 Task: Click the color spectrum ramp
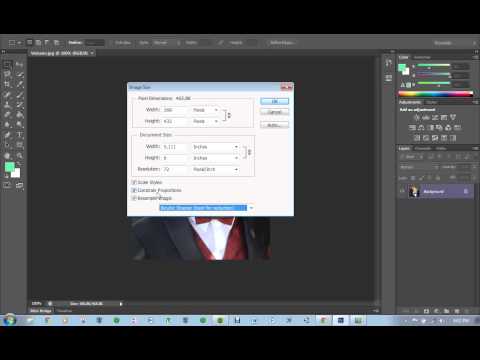point(436,94)
